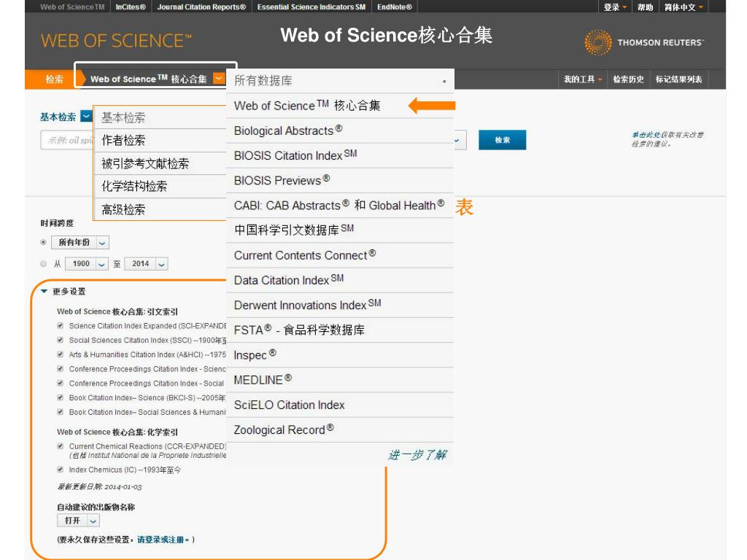Select the 所有年份 radio button
The width and height of the screenshot is (747, 560).
coord(43,242)
